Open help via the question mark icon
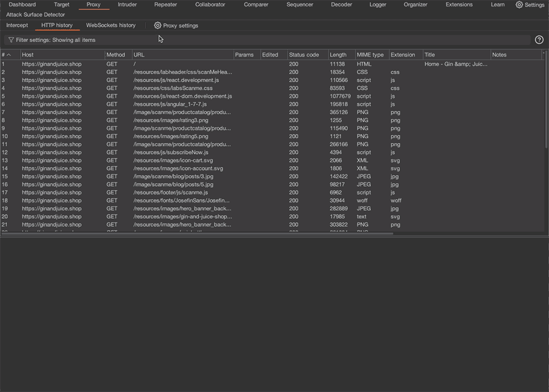This screenshot has height=392, width=549. 539,40
